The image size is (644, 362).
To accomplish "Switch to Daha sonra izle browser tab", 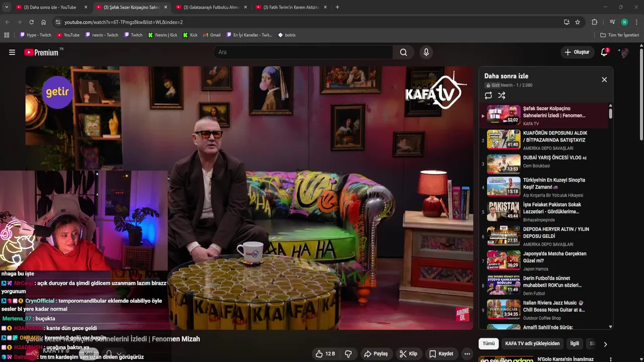I will click(x=50, y=7).
